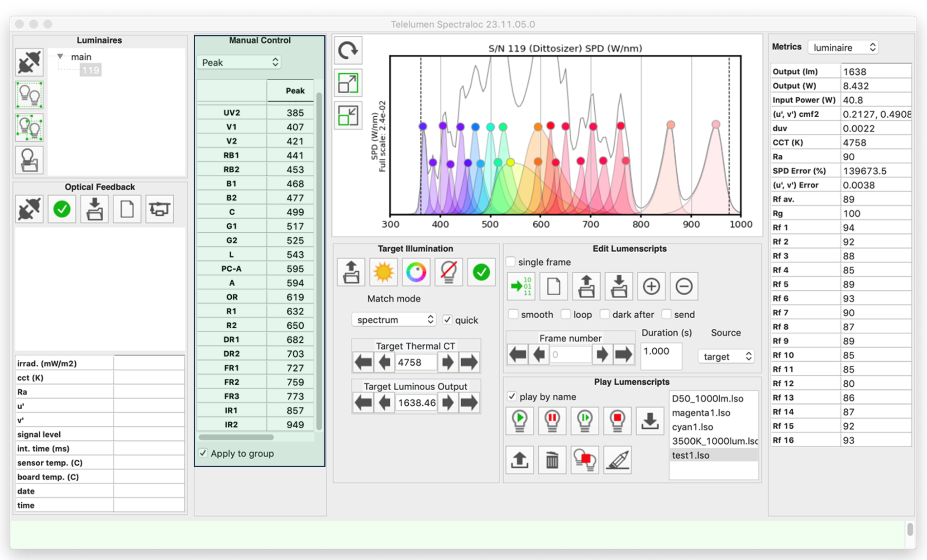Click the Target Thermal CT value field
927x560 pixels.
416,362
